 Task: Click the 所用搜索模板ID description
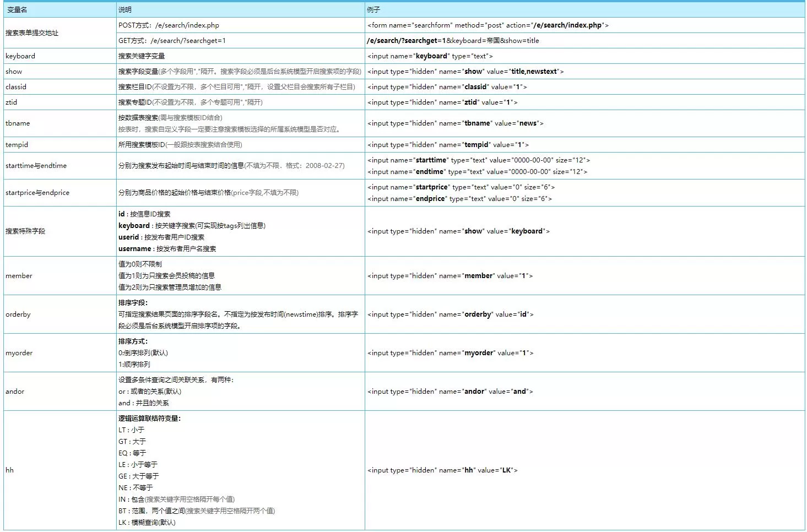tap(180, 145)
